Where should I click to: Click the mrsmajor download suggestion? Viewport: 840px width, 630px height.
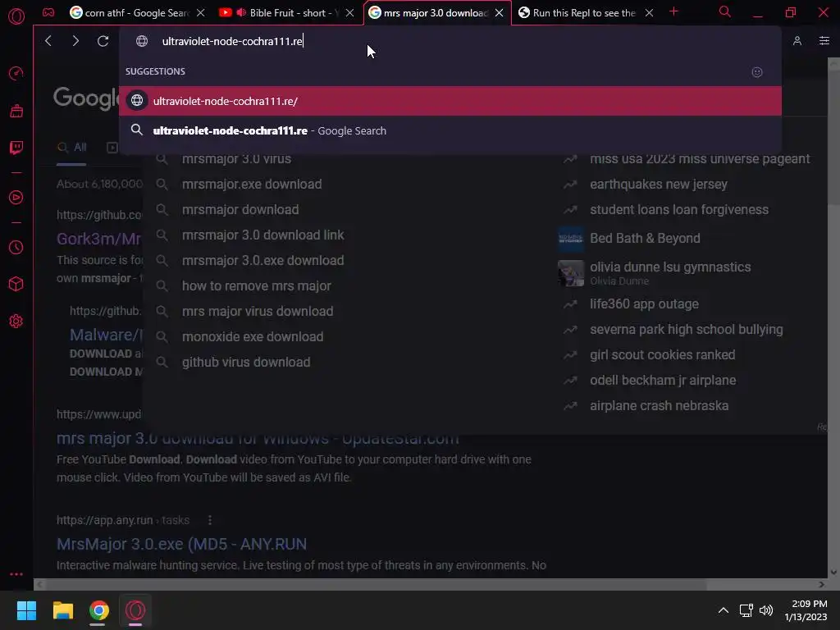[240, 209]
